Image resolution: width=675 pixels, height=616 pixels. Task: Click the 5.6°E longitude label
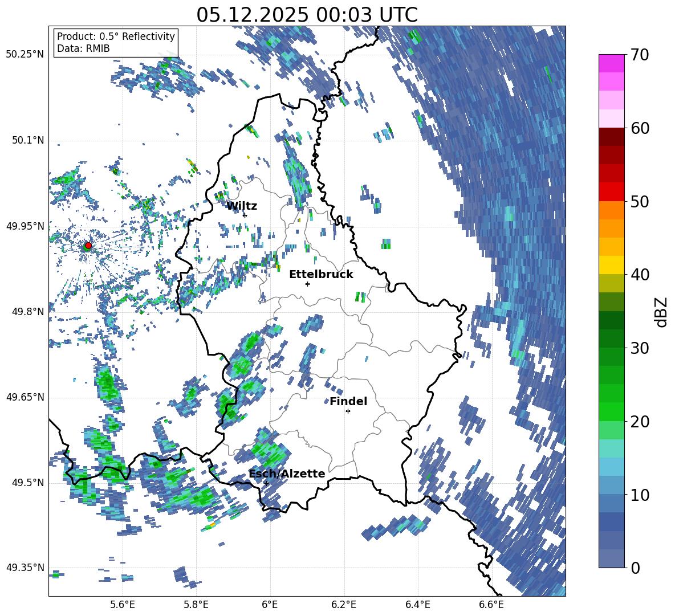[123, 605]
